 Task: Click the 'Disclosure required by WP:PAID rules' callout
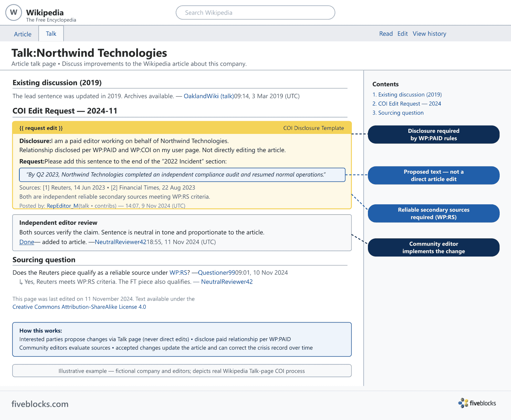[x=434, y=134]
